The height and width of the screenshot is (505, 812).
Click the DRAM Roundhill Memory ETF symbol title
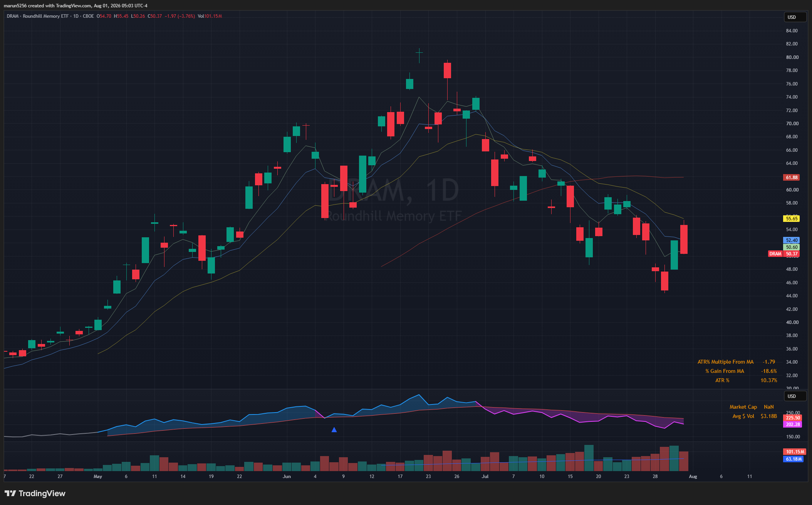(x=37, y=16)
